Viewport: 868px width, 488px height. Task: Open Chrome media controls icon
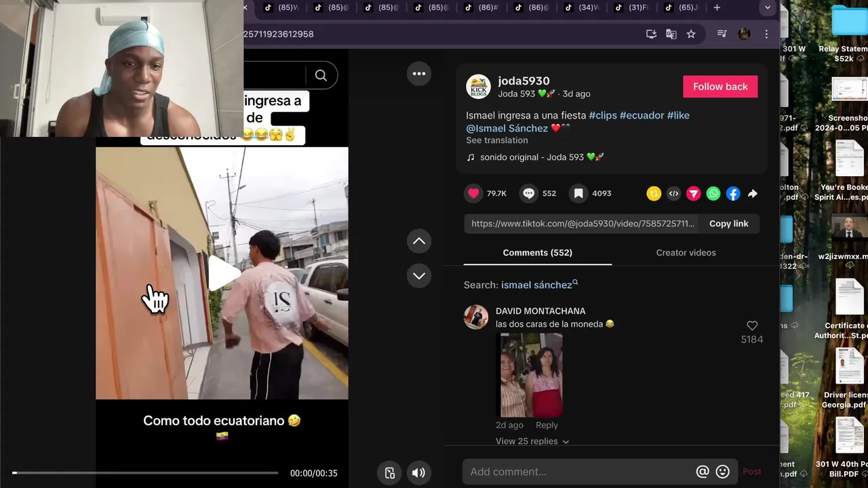point(722,34)
